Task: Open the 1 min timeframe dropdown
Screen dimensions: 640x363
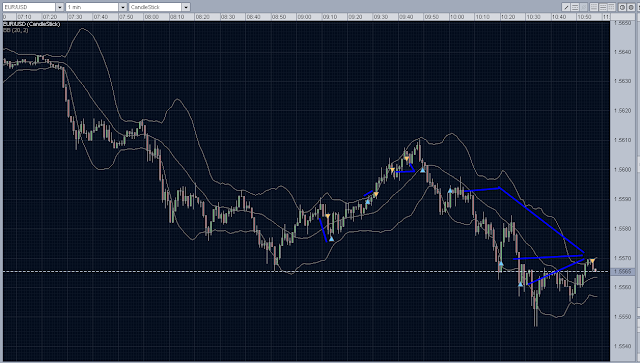Action: [123, 7]
